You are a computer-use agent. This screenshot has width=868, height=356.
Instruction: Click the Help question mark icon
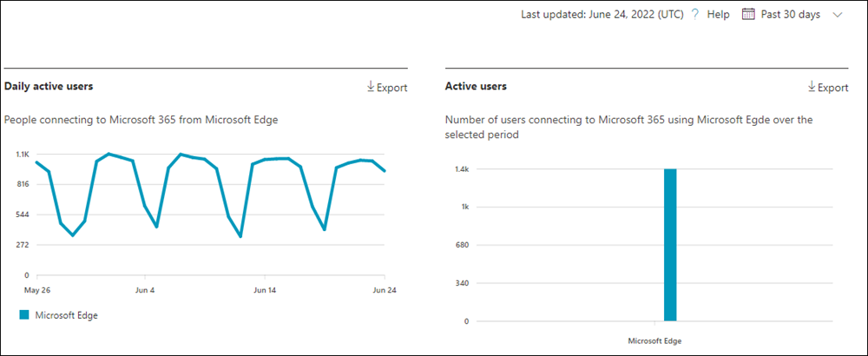point(695,15)
